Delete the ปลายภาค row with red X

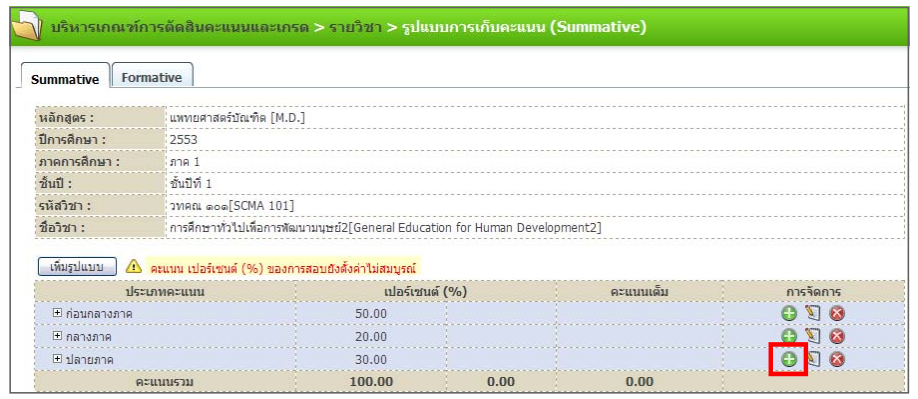pos(837,359)
